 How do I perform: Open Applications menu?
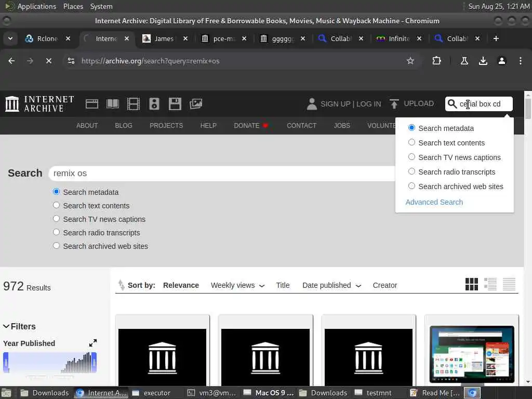click(x=37, y=6)
